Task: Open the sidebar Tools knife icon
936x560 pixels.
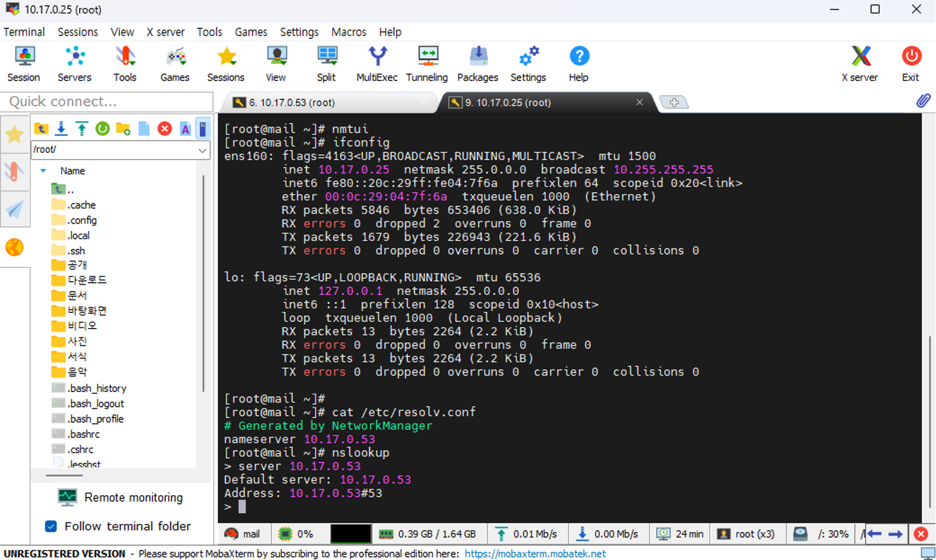Action: pyautogui.click(x=14, y=172)
